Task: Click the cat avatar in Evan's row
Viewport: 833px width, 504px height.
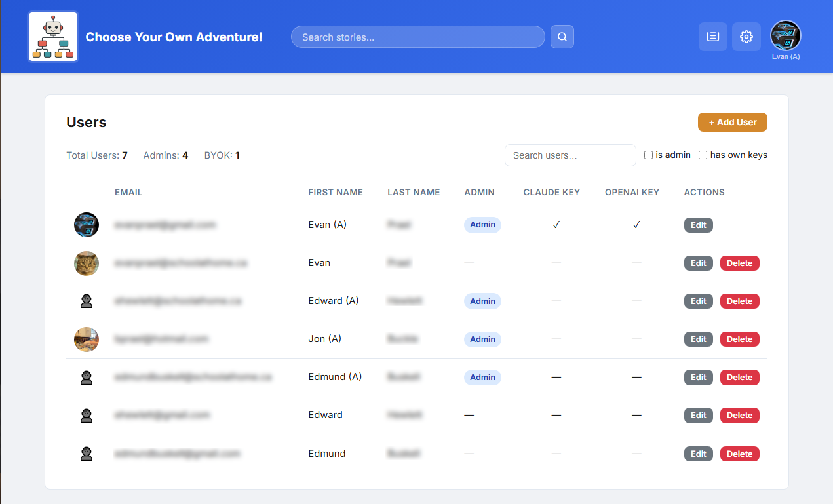Action: (87, 263)
